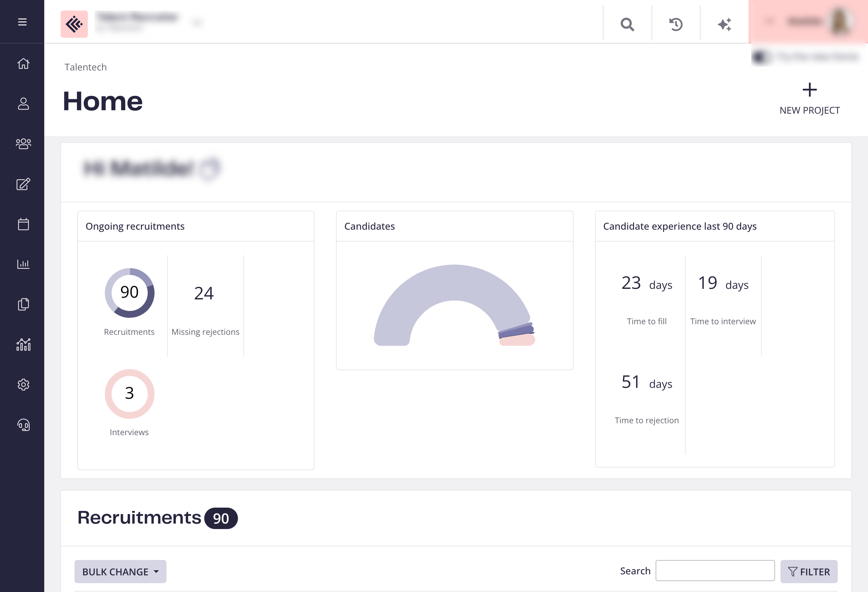Open the single person profile sidebar icon

23,104
